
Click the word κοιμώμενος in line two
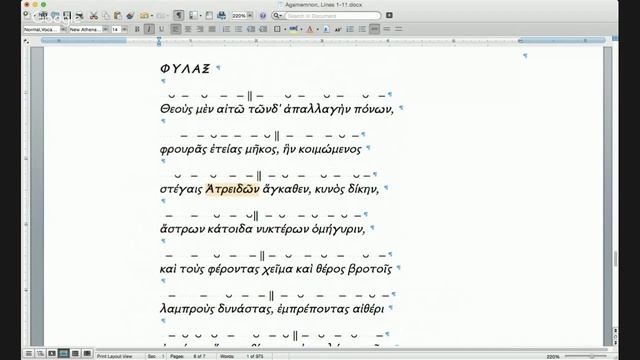coord(330,149)
